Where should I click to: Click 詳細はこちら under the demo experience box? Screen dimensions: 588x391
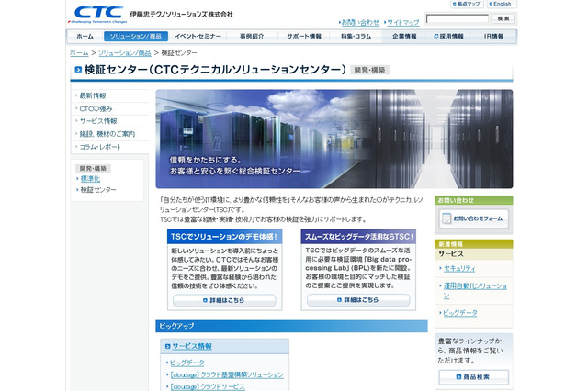point(225,300)
